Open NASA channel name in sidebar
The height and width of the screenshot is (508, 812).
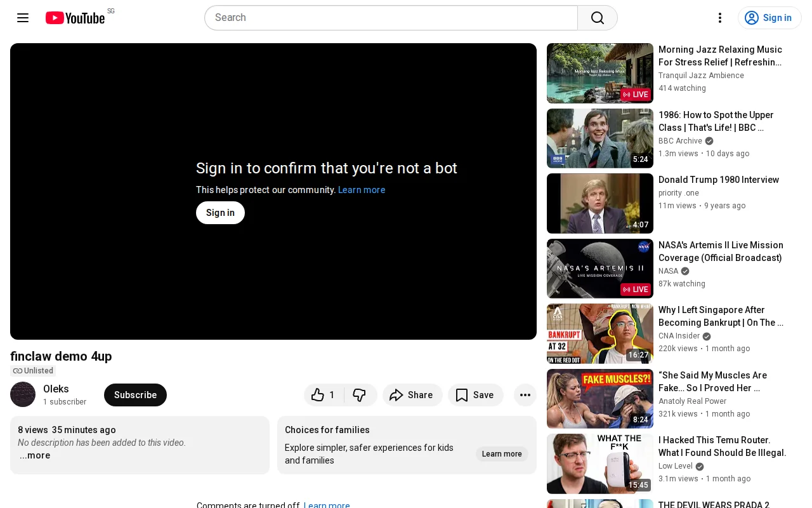(x=669, y=271)
